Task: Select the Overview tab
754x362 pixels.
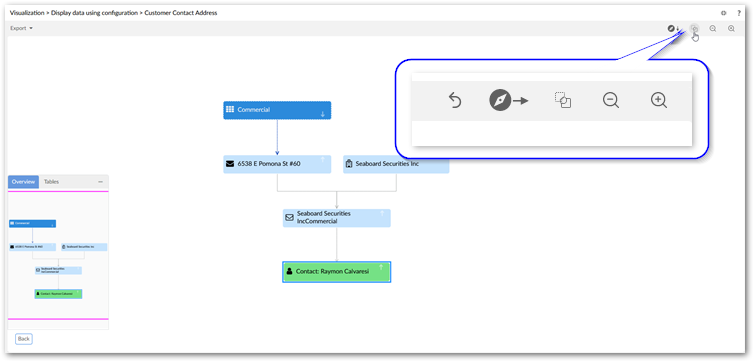Action: (24, 182)
